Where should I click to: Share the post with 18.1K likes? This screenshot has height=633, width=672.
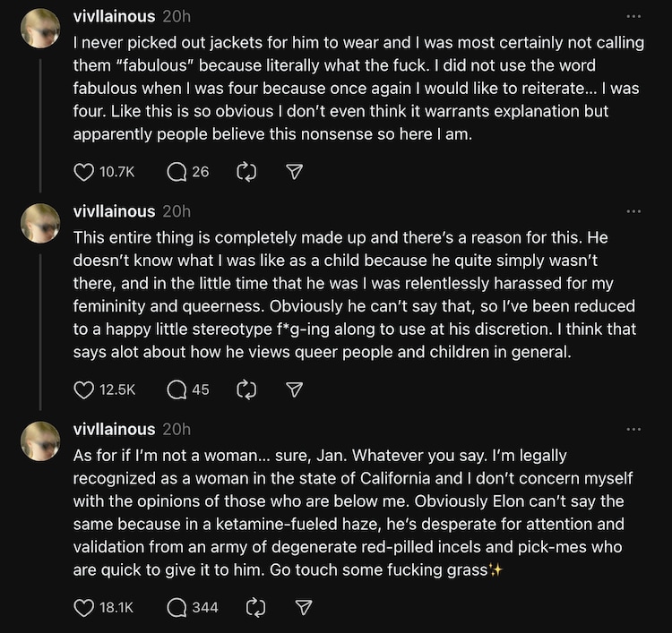point(304,608)
